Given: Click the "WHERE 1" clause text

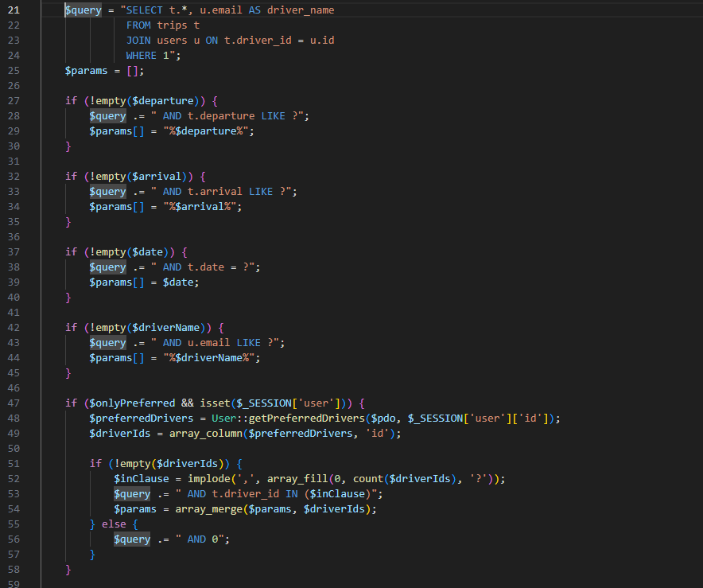Looking at the screenshot, I should click(x=147, y=56).
